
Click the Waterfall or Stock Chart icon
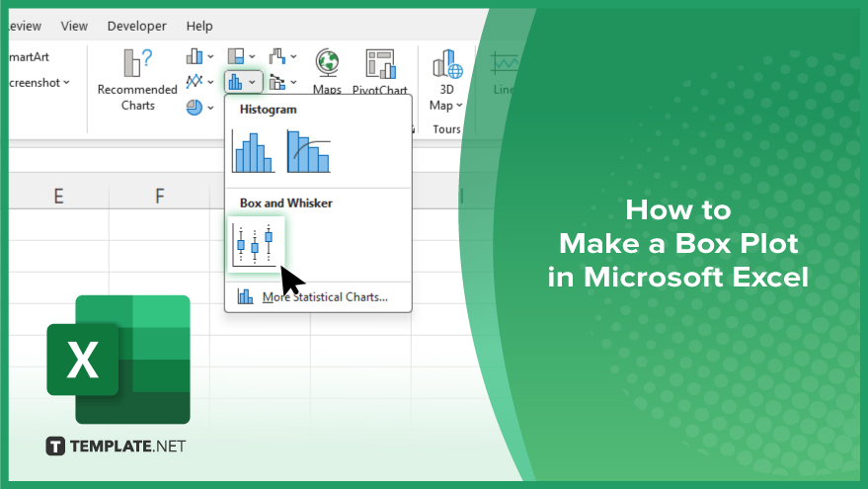click(x=277, y=56)
